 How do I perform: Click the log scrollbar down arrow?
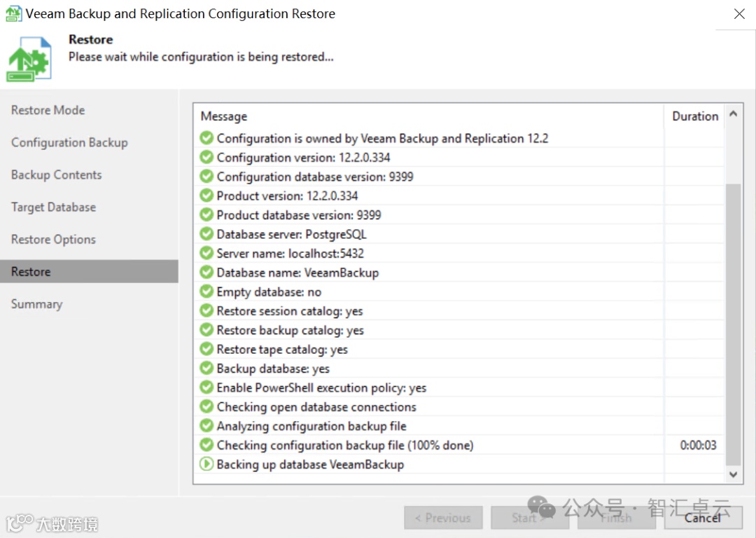tap(734, 474)
